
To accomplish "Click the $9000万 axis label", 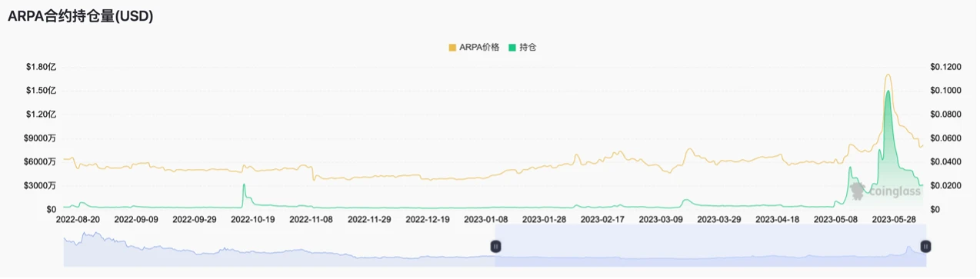I will [x=41, y=138].
